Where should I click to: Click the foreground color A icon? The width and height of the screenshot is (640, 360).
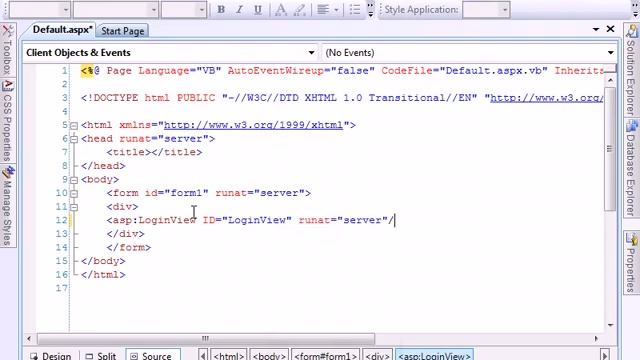pyautogui.click(x=280, y=9)
